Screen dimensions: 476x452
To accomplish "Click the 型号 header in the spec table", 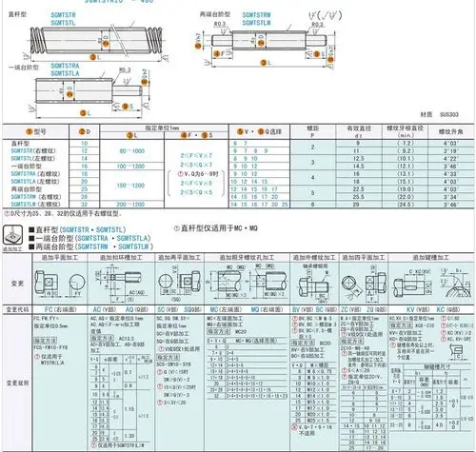I will coord(36,131).
